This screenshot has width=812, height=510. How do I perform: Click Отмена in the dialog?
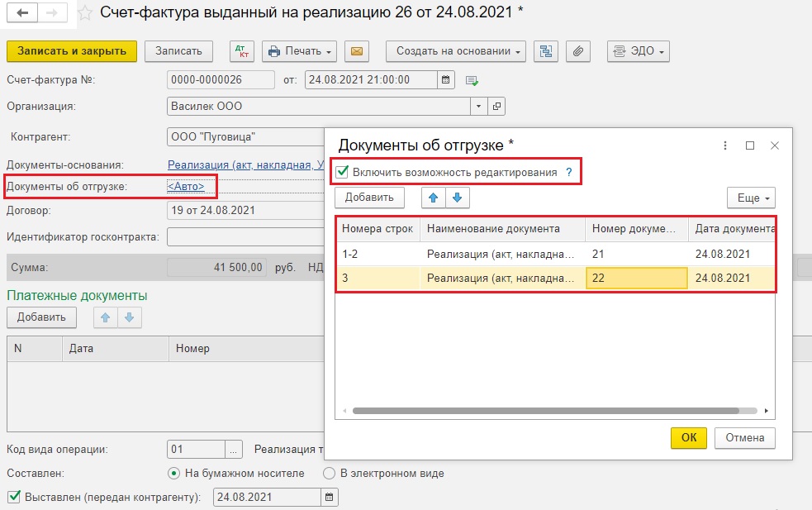click(x=745, y=437)
